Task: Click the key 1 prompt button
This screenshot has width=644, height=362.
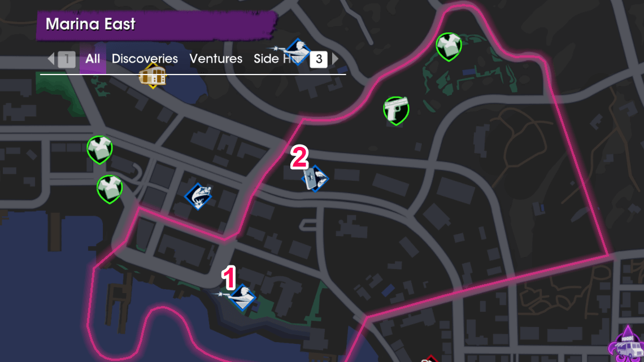Action: pos(67,59)
